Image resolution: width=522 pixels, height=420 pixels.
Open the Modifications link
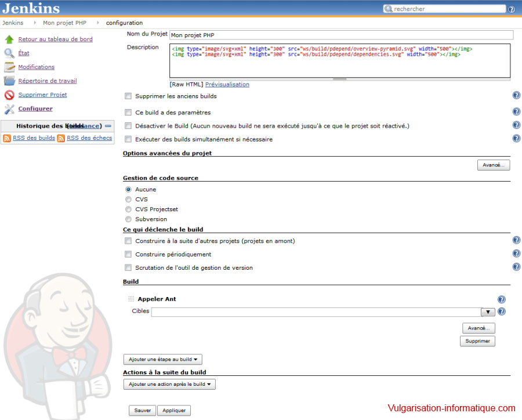pos(37,67)
